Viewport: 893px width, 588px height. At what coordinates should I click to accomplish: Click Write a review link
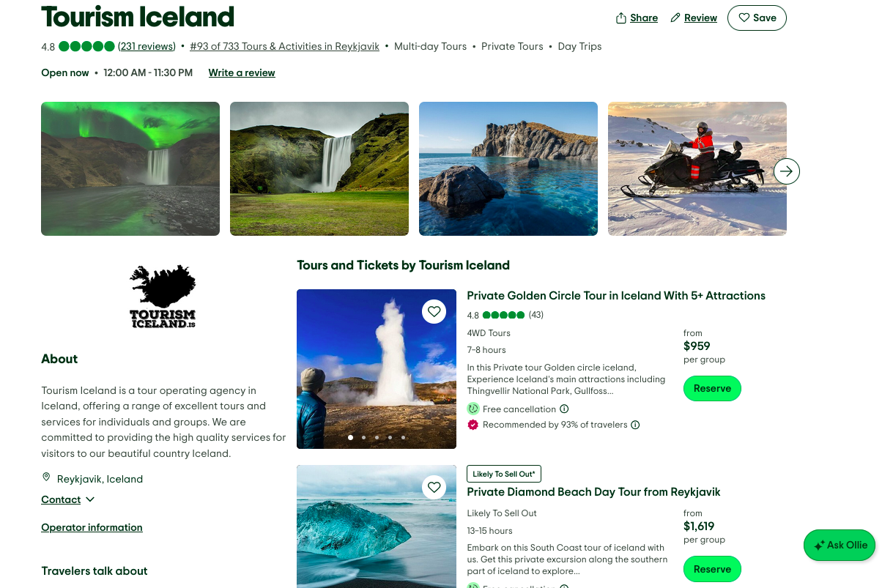[242, 72]
